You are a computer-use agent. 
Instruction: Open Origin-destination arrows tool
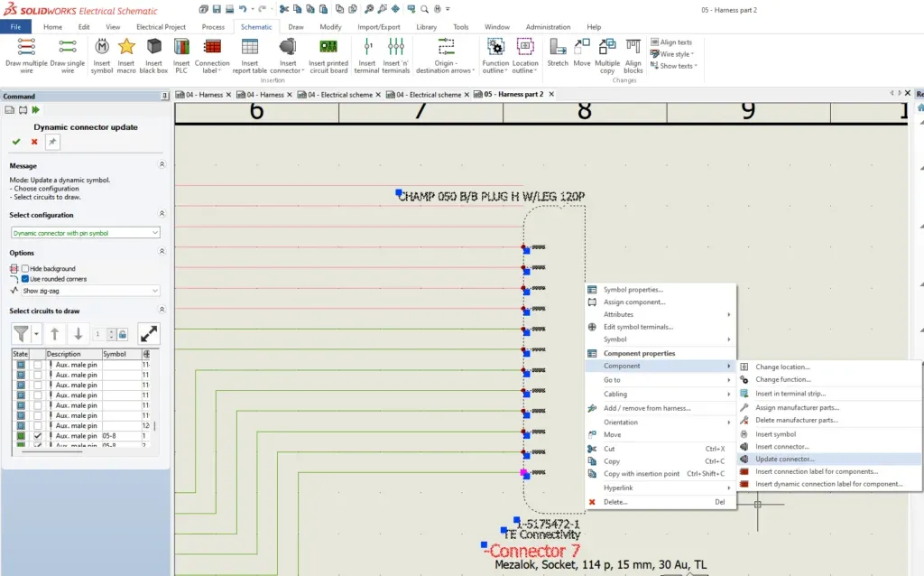(x=445, y=55)
